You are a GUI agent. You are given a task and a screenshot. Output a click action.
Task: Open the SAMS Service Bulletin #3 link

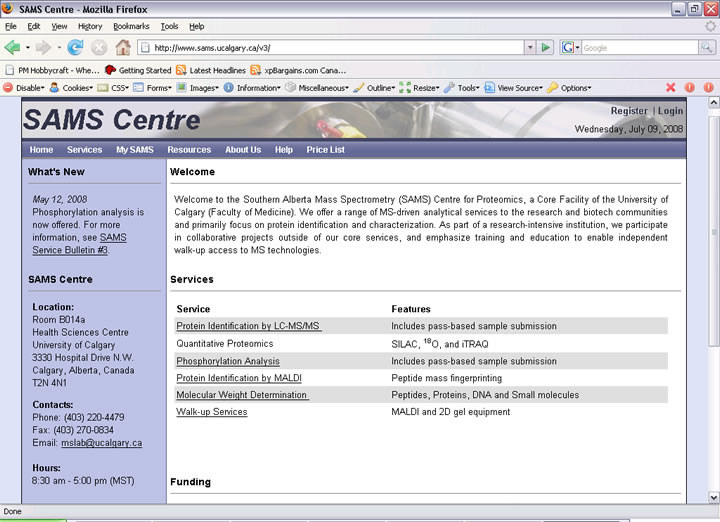(79, 244)
